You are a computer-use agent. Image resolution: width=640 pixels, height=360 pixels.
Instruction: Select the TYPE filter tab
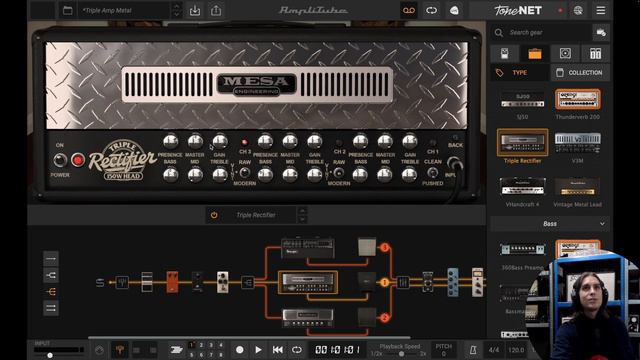point(520,73)
